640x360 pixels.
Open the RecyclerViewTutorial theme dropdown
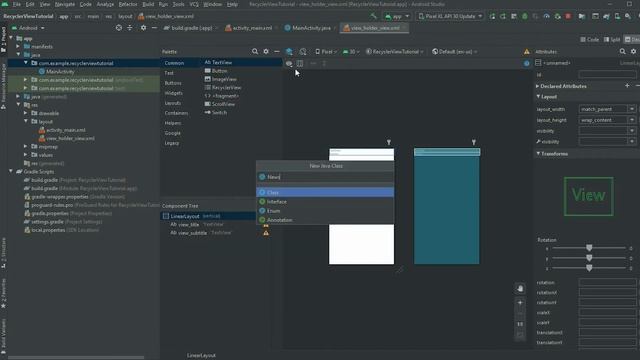point(395,52)
